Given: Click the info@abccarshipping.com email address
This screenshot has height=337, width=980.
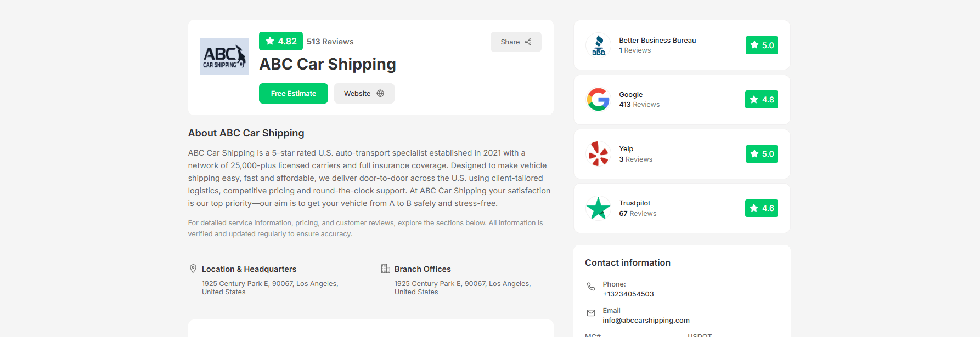Looking at the screenshot, I should point(646,321).
